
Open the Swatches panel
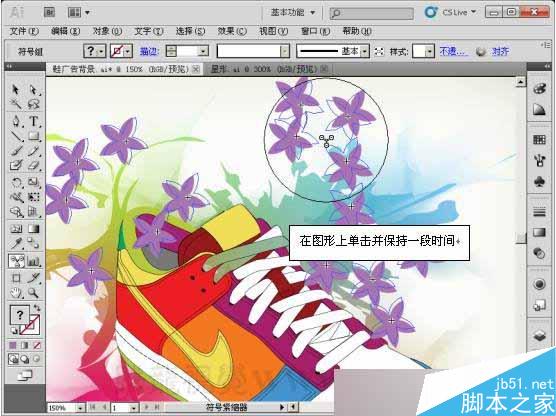coord(539,140)
